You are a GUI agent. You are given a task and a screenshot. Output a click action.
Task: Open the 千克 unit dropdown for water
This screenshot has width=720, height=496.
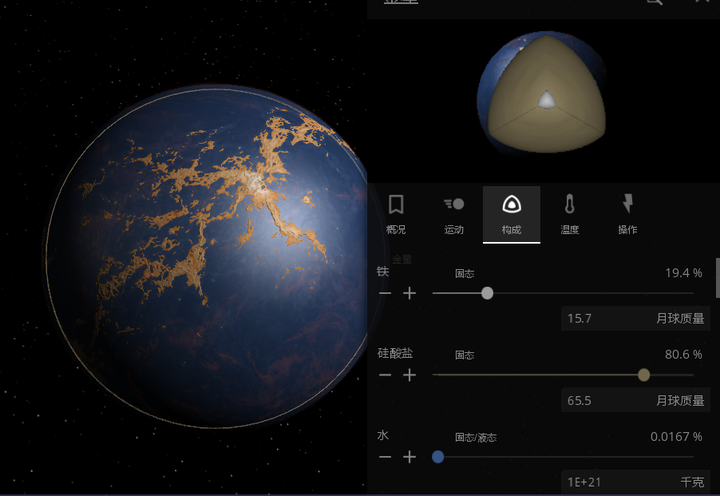(692, 482)
